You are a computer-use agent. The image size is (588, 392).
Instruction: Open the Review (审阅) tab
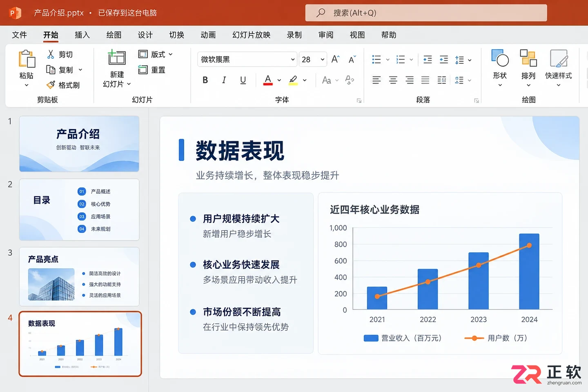pyautogui.click(x=325, y=35)
